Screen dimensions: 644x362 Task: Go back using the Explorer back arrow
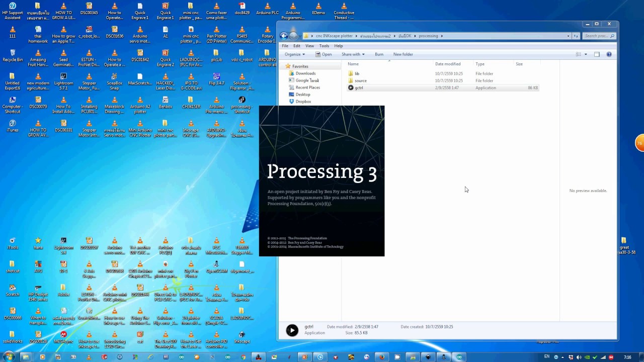284,36
